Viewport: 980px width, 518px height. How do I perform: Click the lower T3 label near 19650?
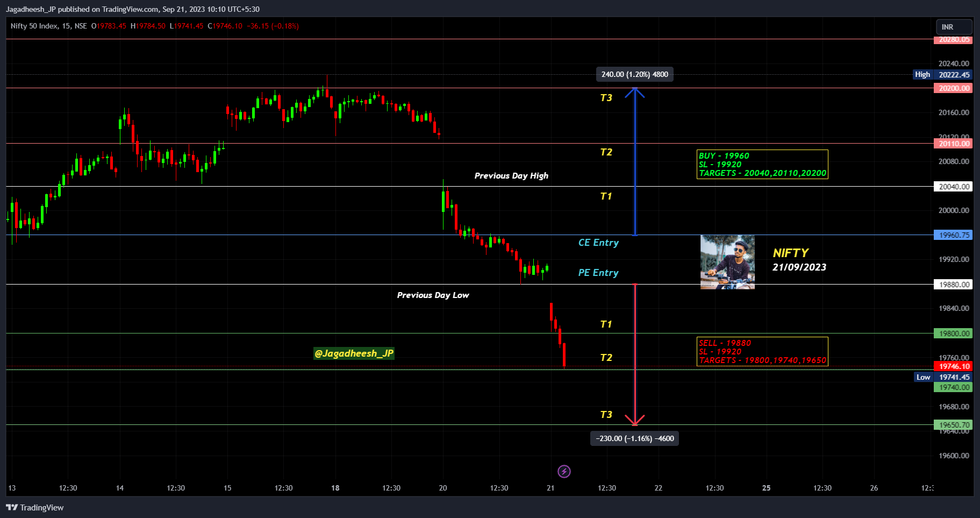606,415
